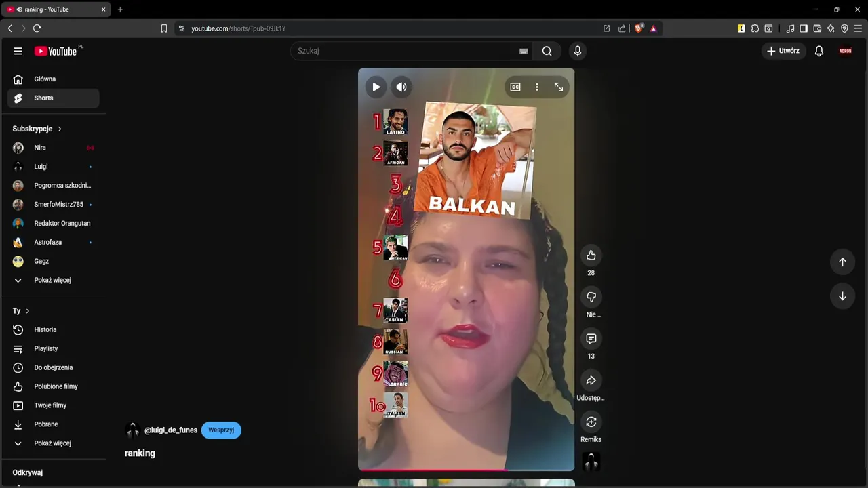Open Pogromca szkodni... channel
The height and width of the screenshot is (488, 868).
coord(54,186)
